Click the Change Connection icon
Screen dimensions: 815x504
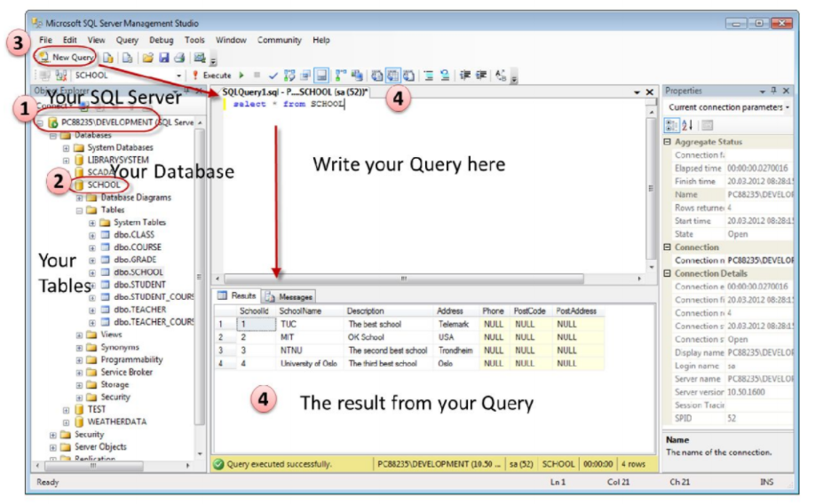coord(60,75)
